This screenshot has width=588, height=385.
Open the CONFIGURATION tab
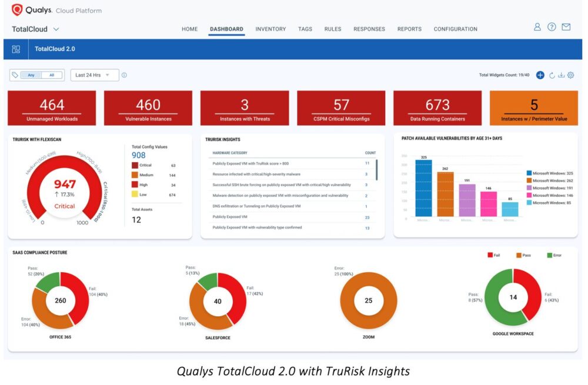455,29
